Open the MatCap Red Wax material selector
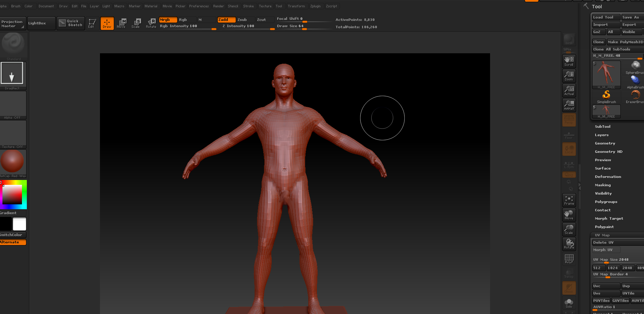 point(13,164)
